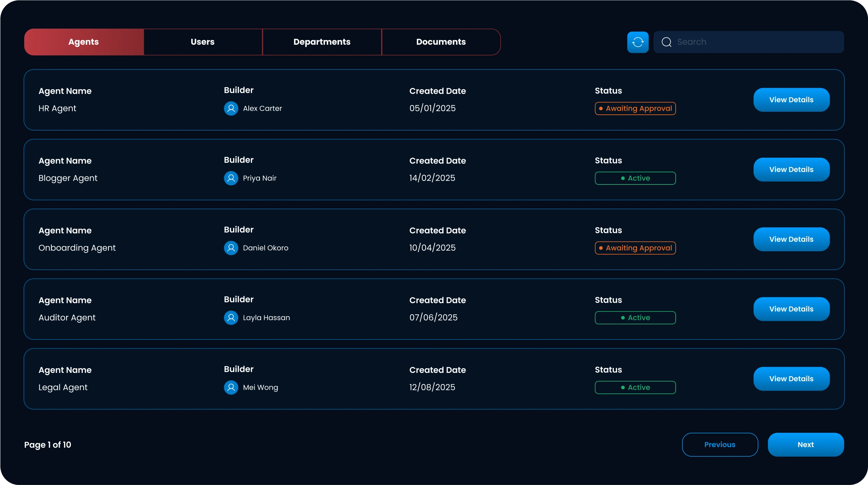Click Daniel Okoro's avatar icon
Viewport: 868px width, 485px height.
pos(231,248)
